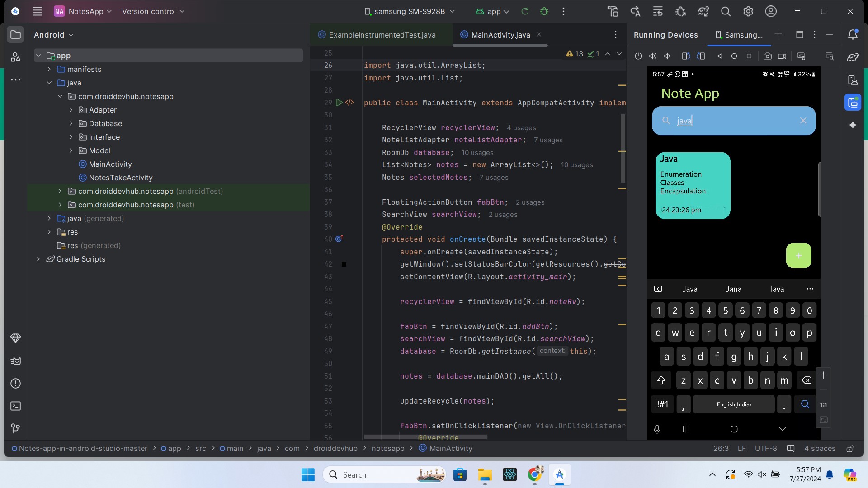This screenshot has width=868, height=488.
Task: Tap the green add note button
Action: [x=798, y=256]
